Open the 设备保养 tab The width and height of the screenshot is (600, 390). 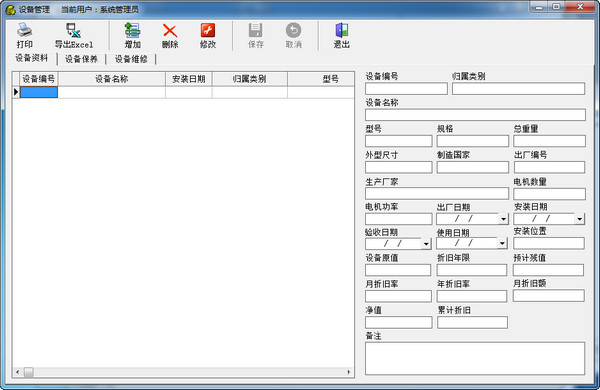coord(81,59)
